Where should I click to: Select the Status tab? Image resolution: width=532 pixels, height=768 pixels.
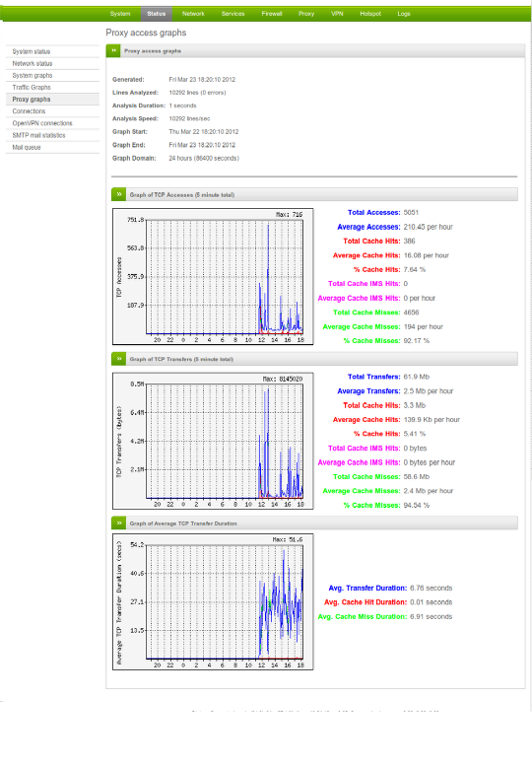pyautogui.click(x=156, y=14)
